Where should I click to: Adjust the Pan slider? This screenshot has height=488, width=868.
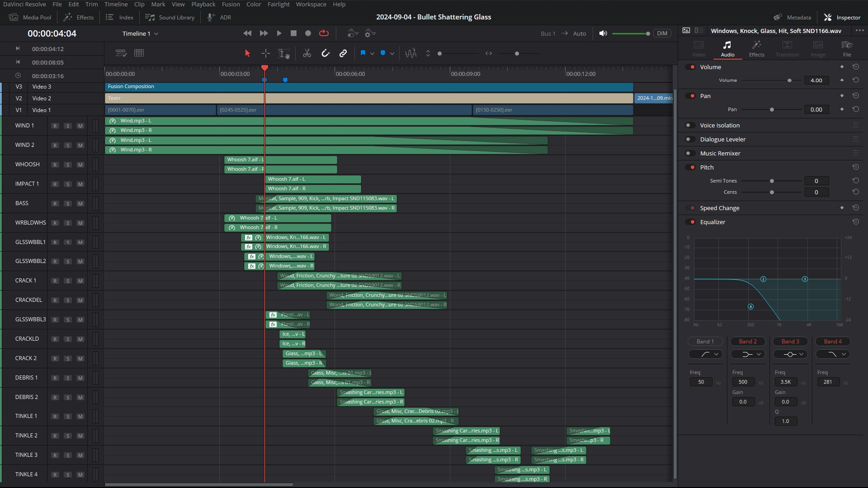[772, 109]
